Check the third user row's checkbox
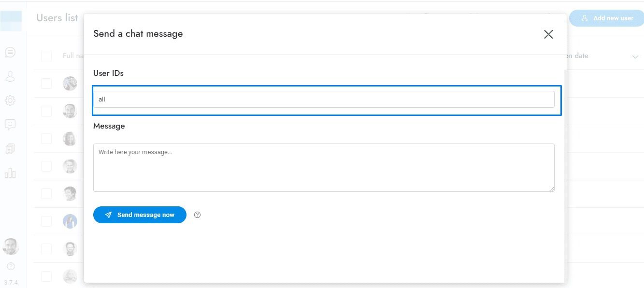644x288 pixels. [46, 139]
